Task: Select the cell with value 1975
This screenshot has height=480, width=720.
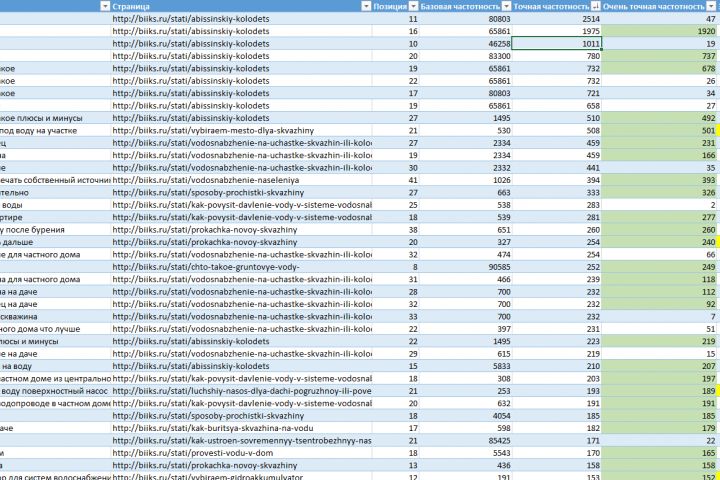Action: 556,31
